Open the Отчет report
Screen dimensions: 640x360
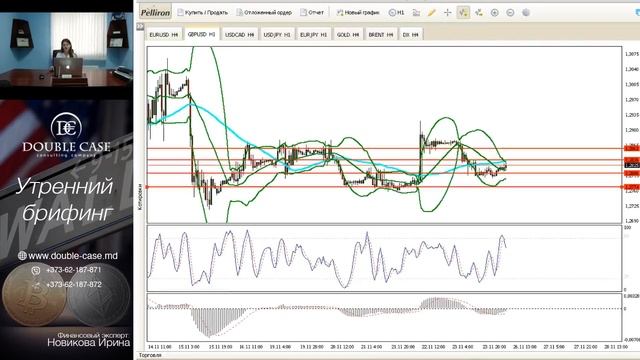(312, 13)
